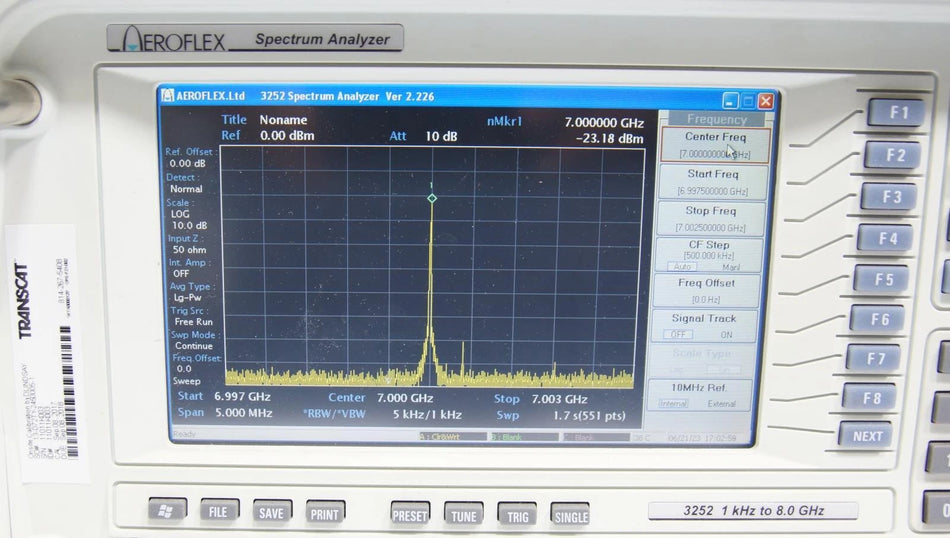
Task: Push the TUNE hardware key
Action: (463, 516)
